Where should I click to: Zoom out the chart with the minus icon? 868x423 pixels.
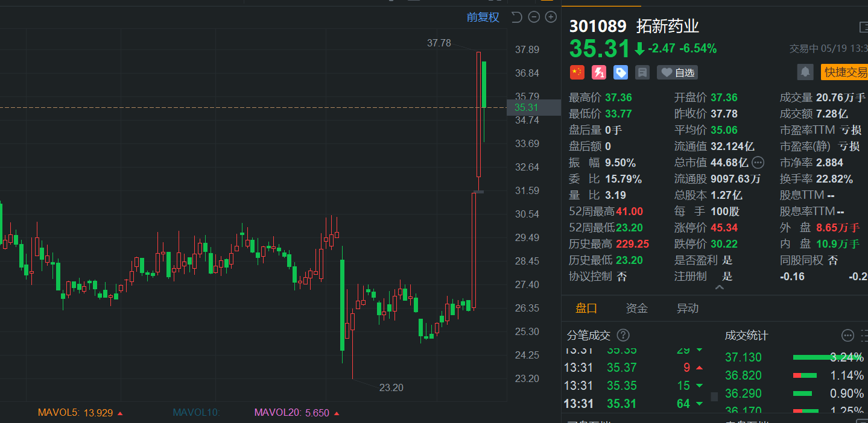click(x=533, y=17)
